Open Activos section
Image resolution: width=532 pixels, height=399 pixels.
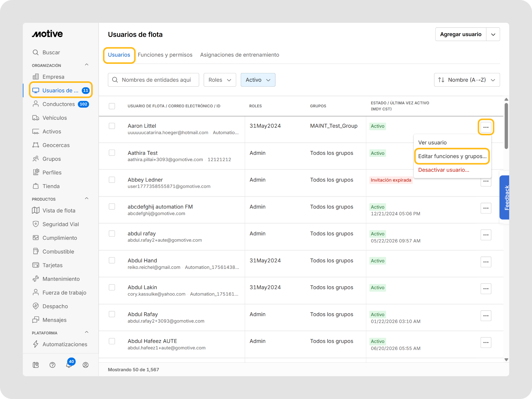pyautogui.click(x=47, y=131)
